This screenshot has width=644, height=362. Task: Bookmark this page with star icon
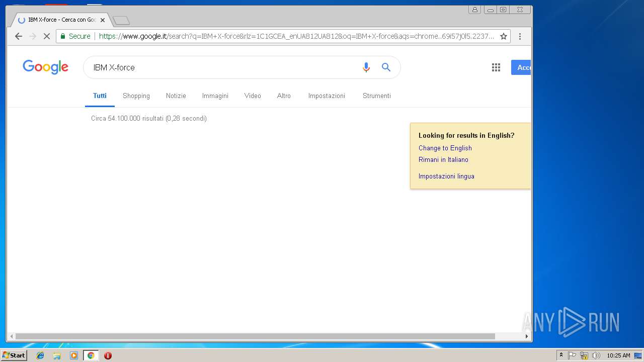tap(503, 36)
